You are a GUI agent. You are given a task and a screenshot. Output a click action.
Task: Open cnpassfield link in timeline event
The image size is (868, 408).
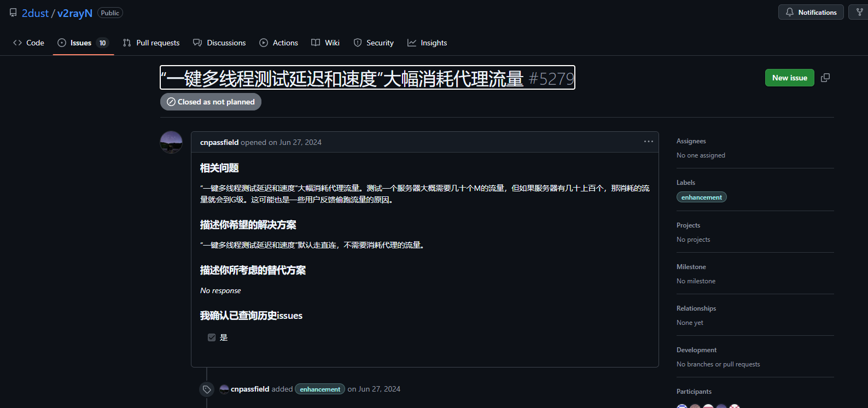coord(250,389)
